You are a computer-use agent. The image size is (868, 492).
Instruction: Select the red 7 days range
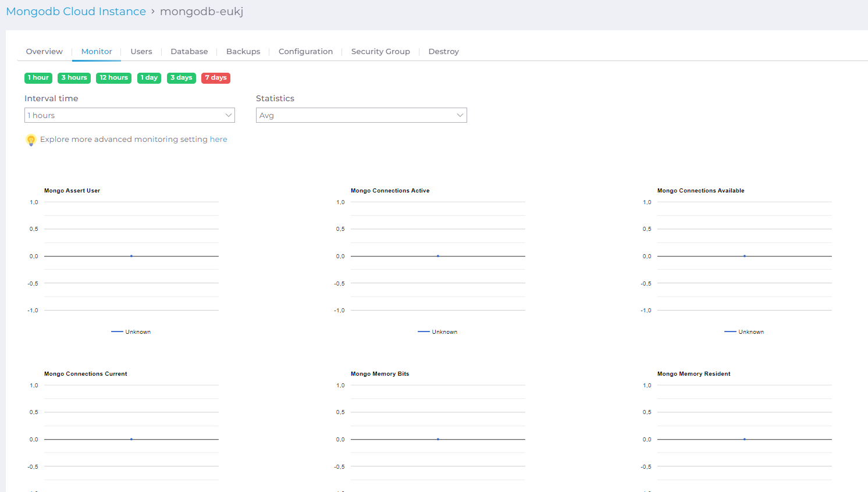(x=216, y=78)
